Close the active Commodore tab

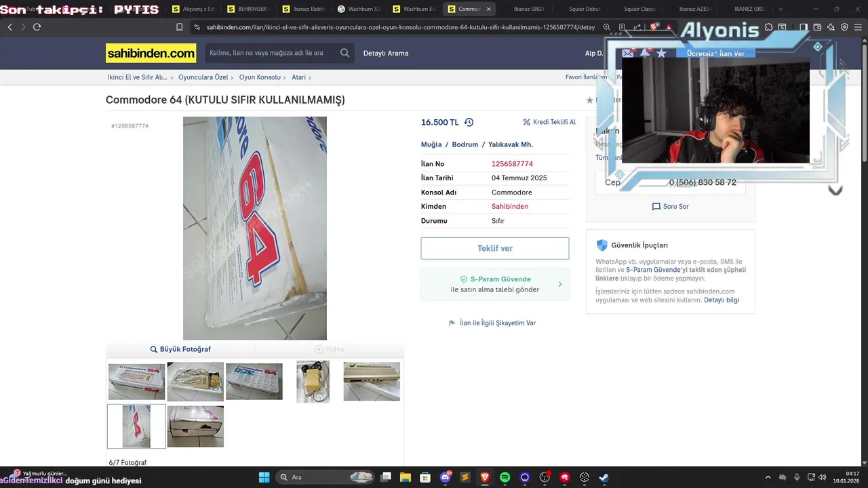click(488, 9)
